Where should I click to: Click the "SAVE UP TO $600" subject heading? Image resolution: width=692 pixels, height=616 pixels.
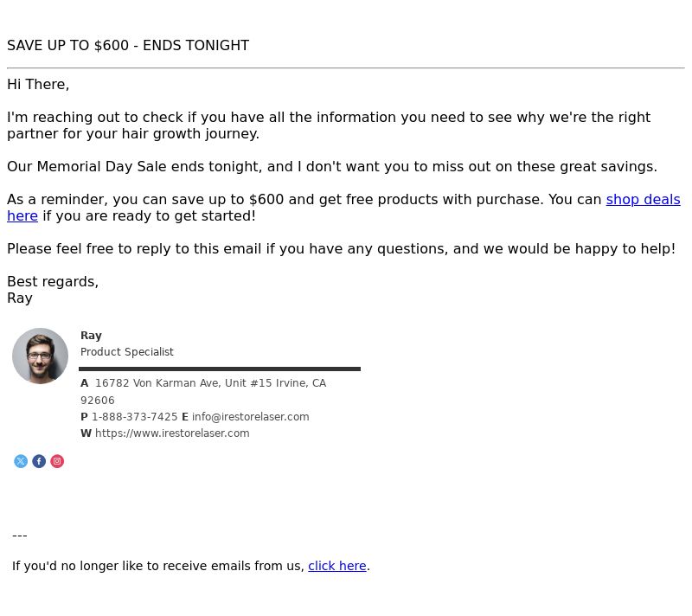pos(128,46)
